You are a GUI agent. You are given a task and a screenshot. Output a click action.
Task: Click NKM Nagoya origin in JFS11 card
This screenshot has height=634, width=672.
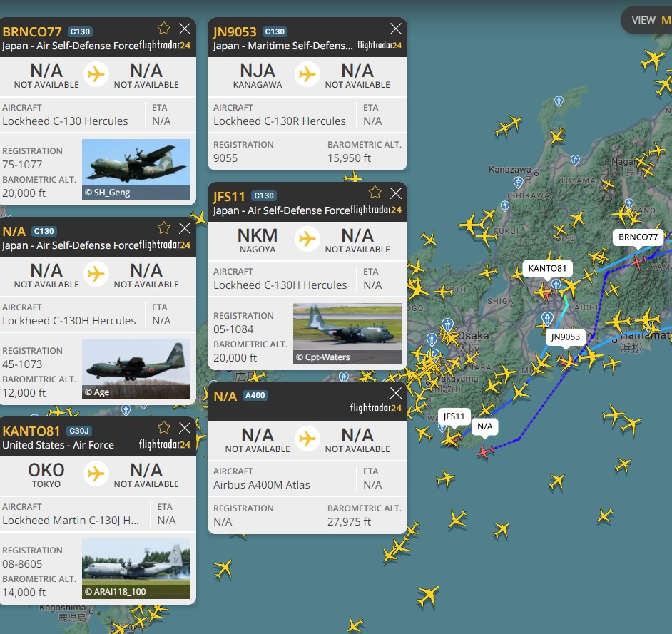click(258, 240)
